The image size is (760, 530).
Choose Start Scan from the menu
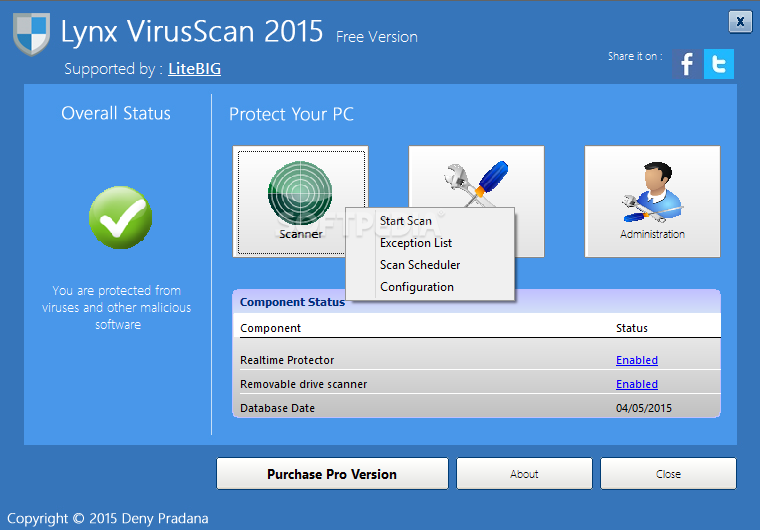[x=430, y=221]
